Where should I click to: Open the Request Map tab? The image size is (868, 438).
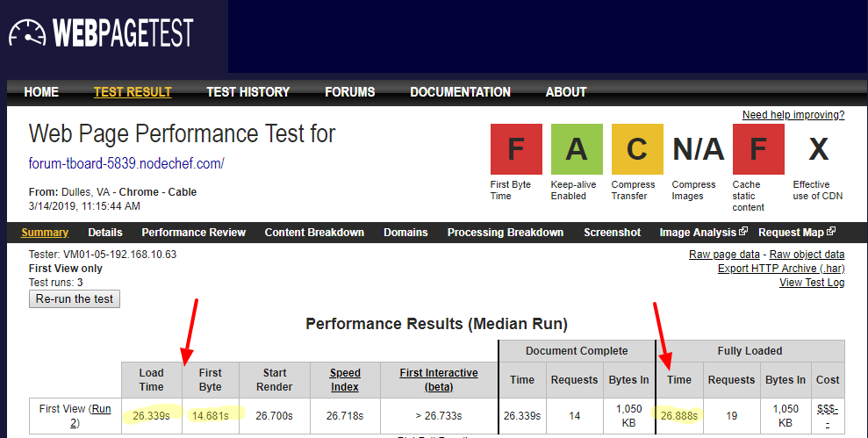[791, 233]
